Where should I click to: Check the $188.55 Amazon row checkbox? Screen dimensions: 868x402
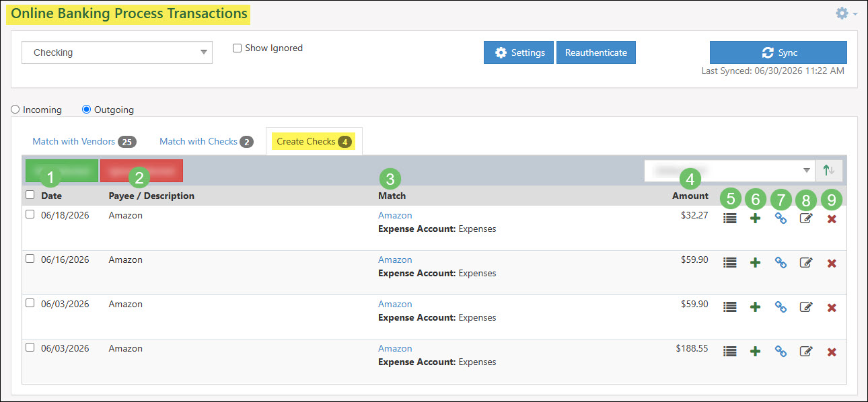[x=30, y=348]
